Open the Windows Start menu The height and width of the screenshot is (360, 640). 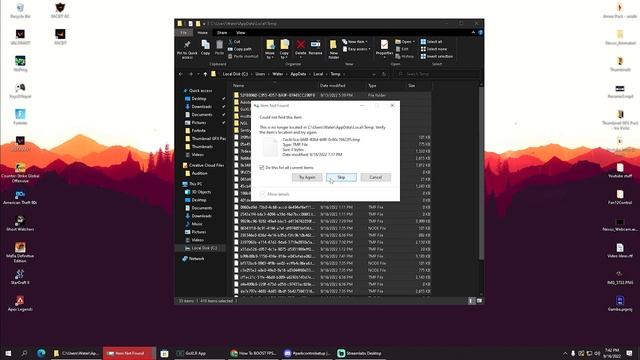tap(8, 353)
